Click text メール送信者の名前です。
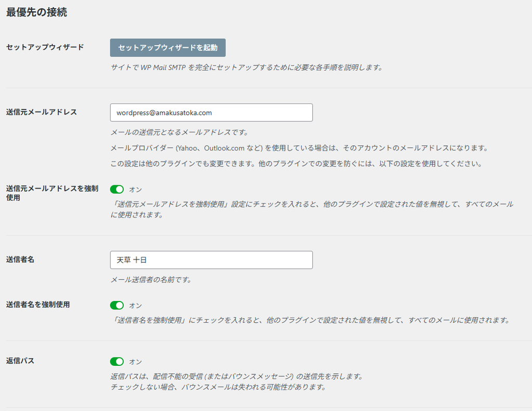 point(151,280)
